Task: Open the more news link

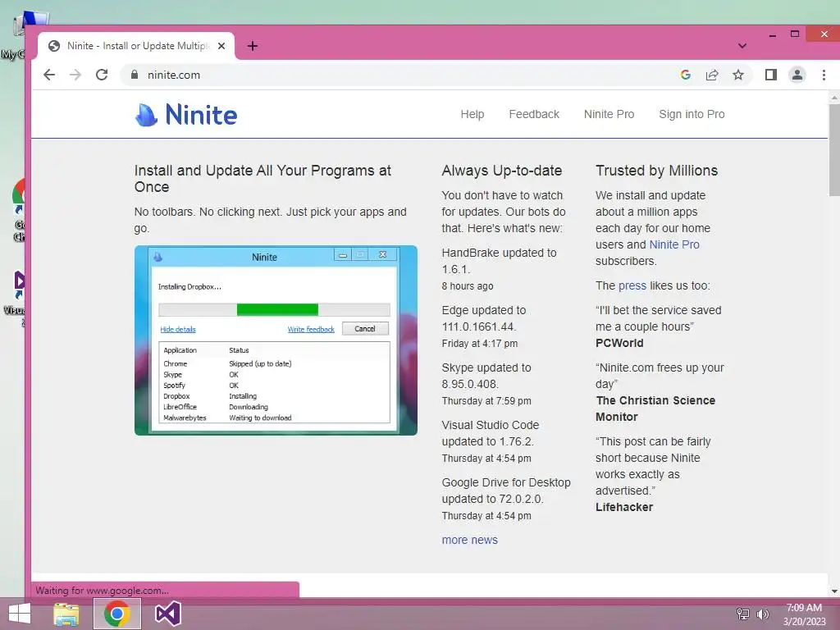Action: pos(469,540)
